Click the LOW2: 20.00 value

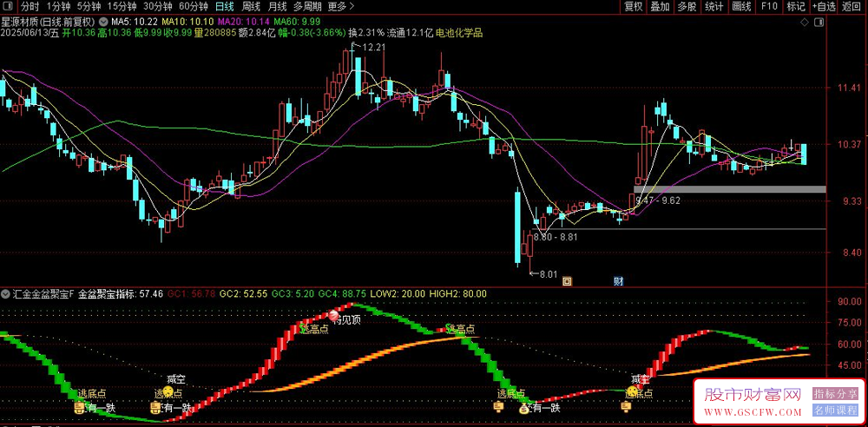point(398,293)
